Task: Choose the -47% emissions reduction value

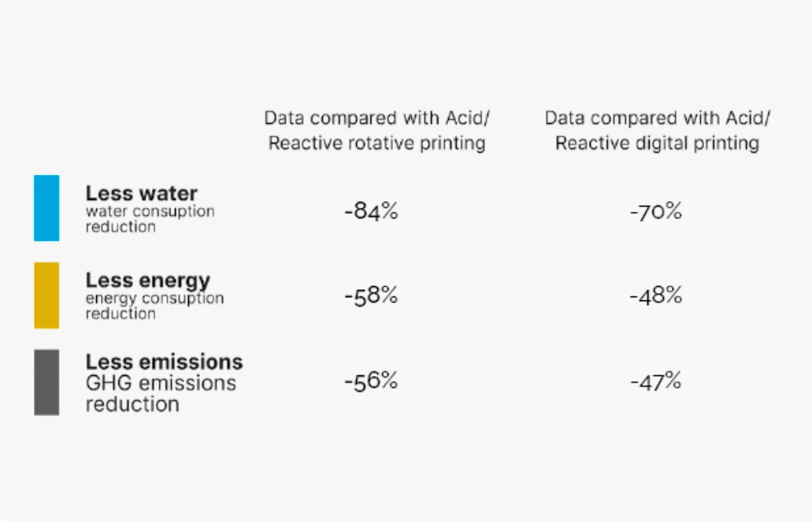Action: coord(655,382)
